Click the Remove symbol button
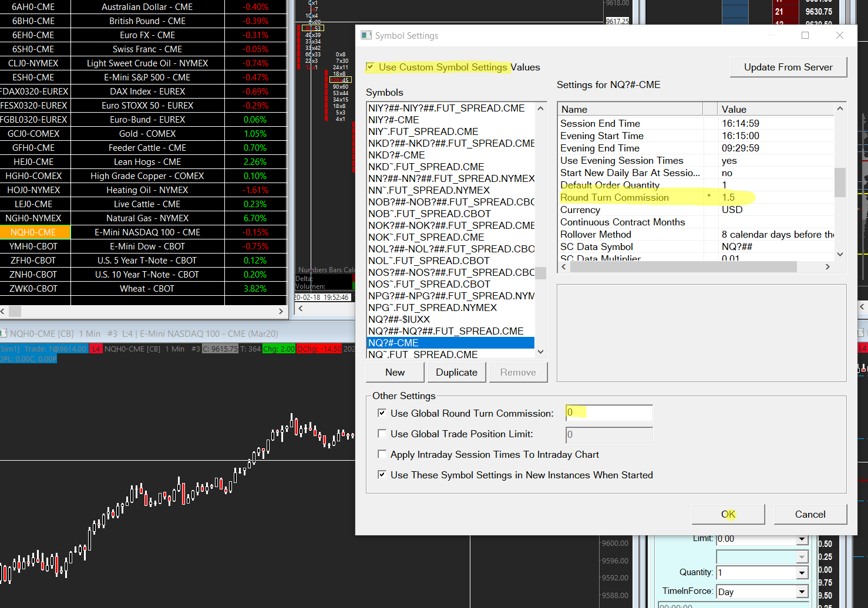Screen dimensions: 868x608 pyautogui.click(x=518, y=372)
